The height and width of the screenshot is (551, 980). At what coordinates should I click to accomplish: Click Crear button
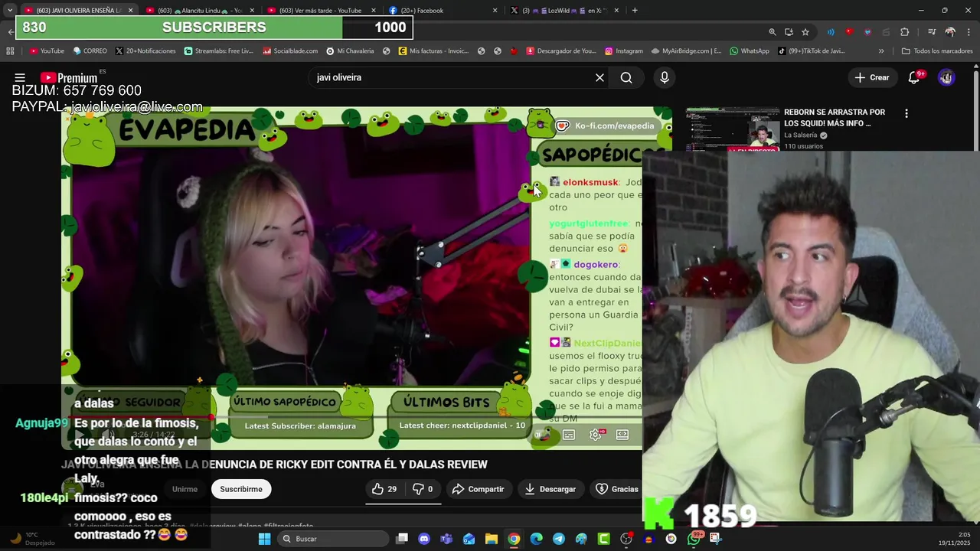(x=872, y=77)
